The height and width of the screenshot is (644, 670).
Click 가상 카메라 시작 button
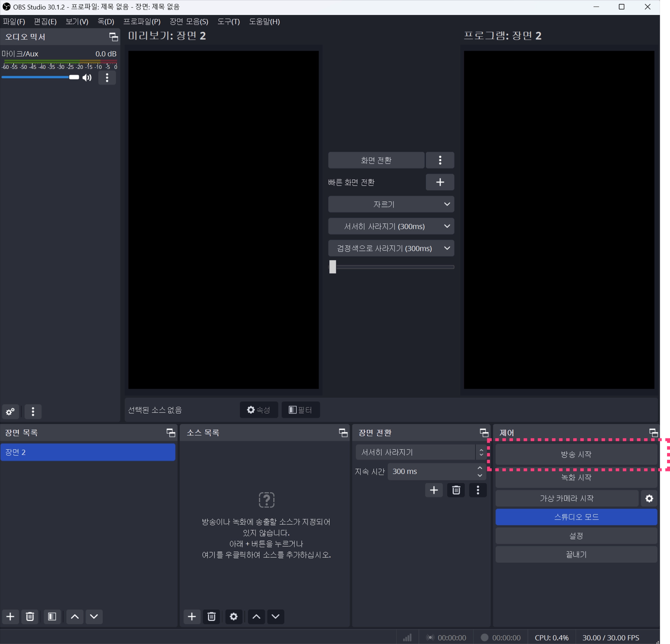(x=567, y=498)
